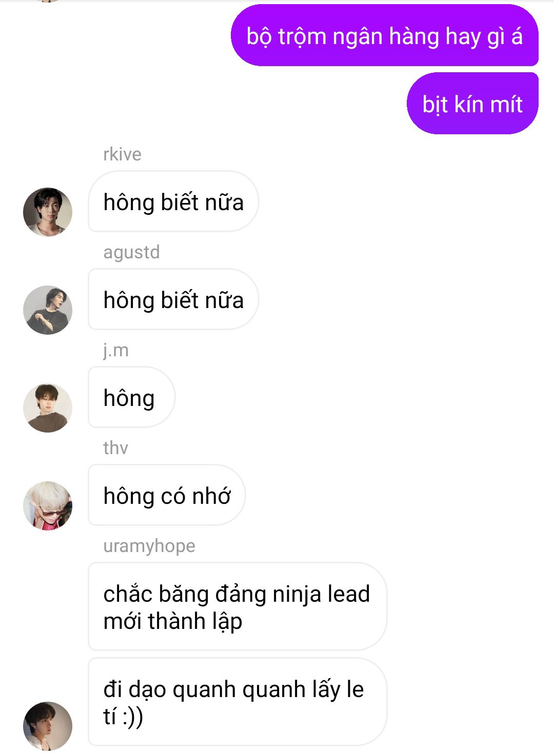
Task: Tap agustd's avatar image
Action: pos(48,310)
